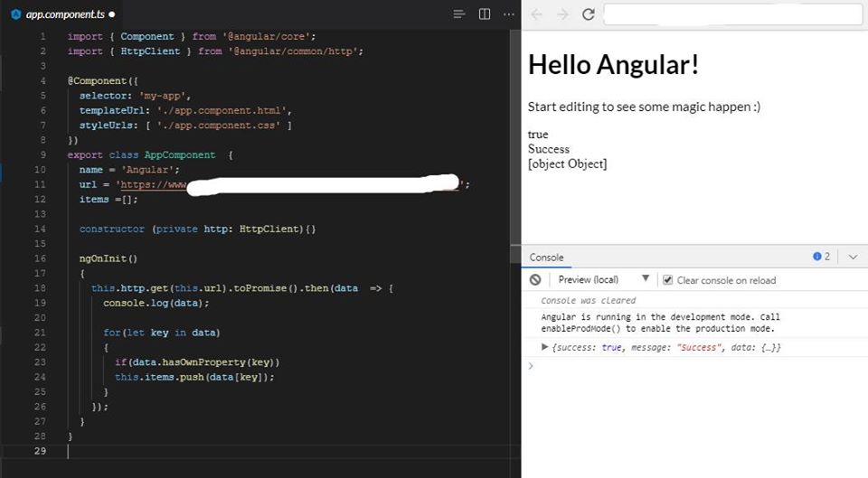Click the 'Success' text in preview
This screenshot has height=478, width=868.
click(x=549, y=149)
